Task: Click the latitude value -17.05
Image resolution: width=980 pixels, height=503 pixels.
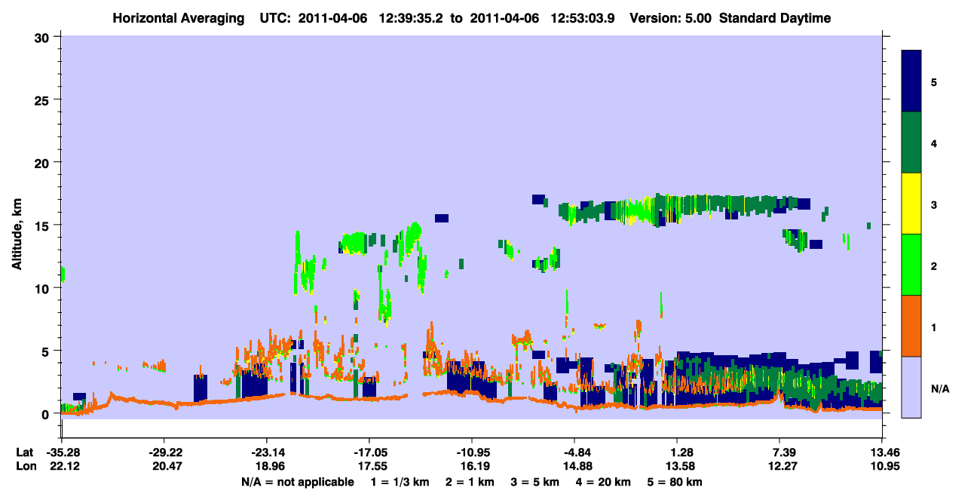Action: [369, 452]
